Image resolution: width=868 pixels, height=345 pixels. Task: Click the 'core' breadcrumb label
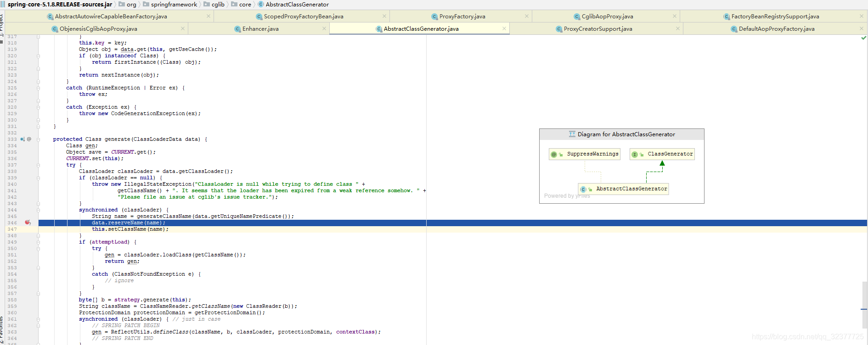coord(245,4)
